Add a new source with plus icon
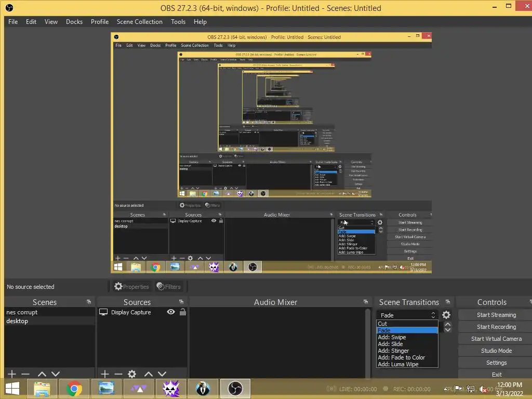Viewport: 532px width, 399px height. pos(105,374)
